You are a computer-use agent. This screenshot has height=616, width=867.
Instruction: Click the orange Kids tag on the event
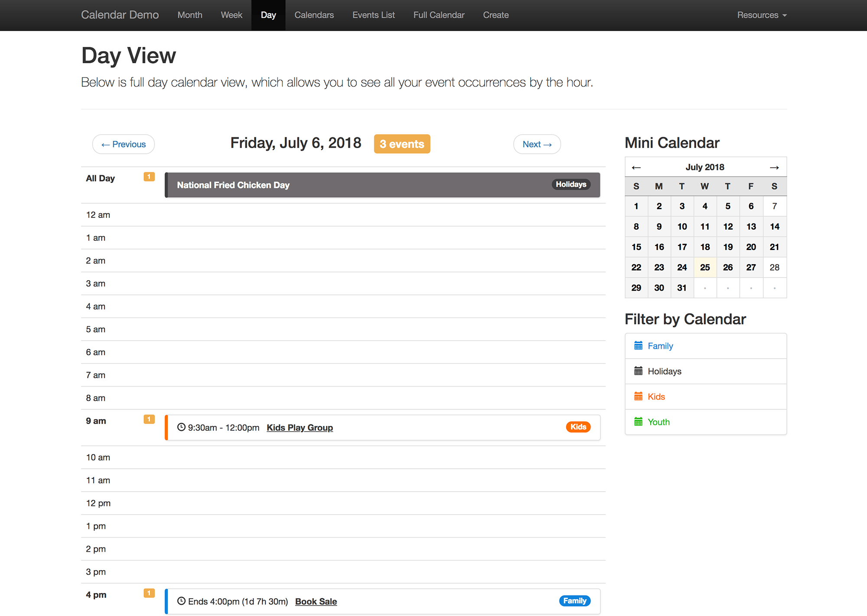click(x=578, y=427)
